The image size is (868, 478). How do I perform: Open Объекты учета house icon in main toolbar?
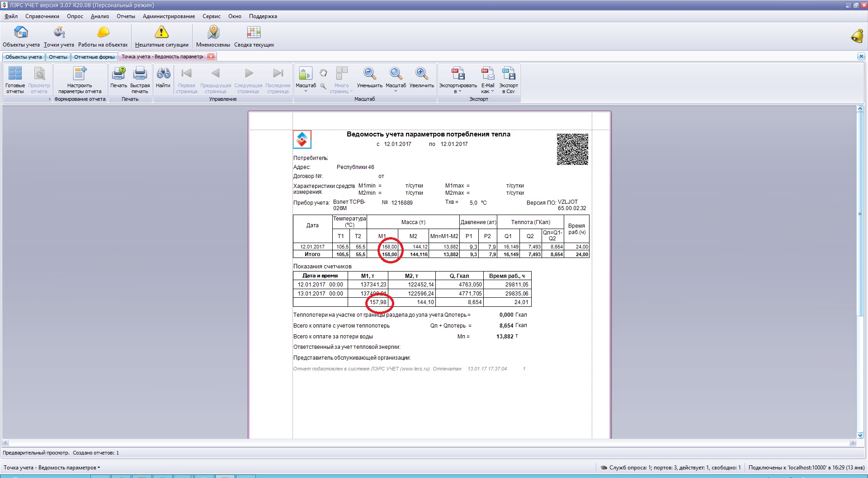tap(21, 33)
